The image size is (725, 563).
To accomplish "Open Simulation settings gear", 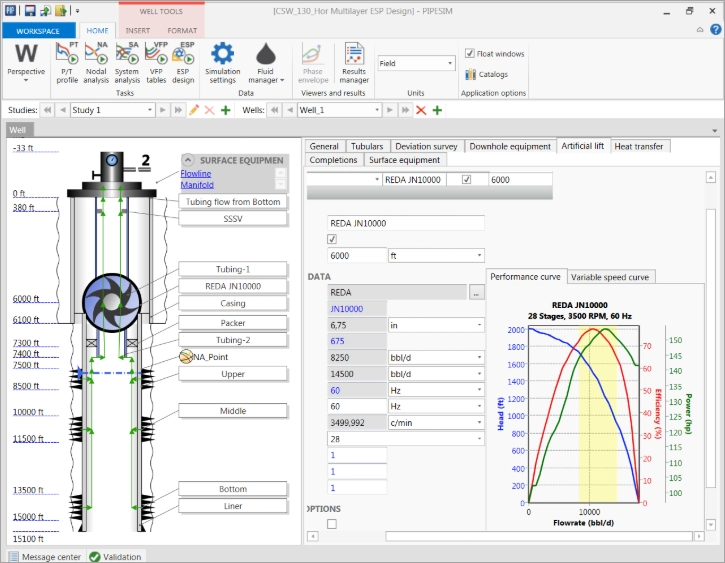I will [222, 63].
